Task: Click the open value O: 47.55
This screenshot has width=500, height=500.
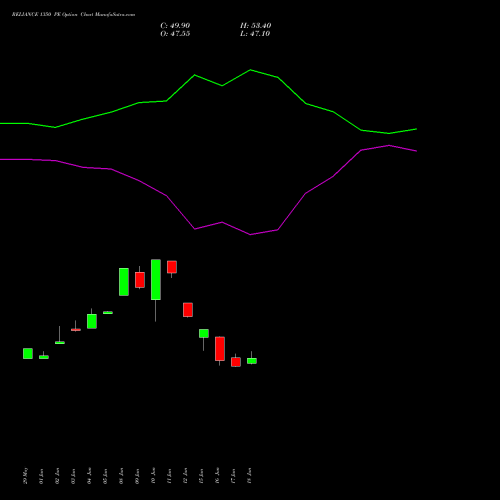Action: pyautogui.click(x=175, y=34)
